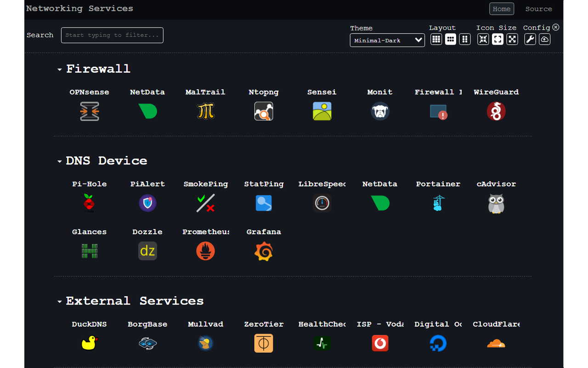Open NetData icon in Firewall section

click(x=147, y=111)
